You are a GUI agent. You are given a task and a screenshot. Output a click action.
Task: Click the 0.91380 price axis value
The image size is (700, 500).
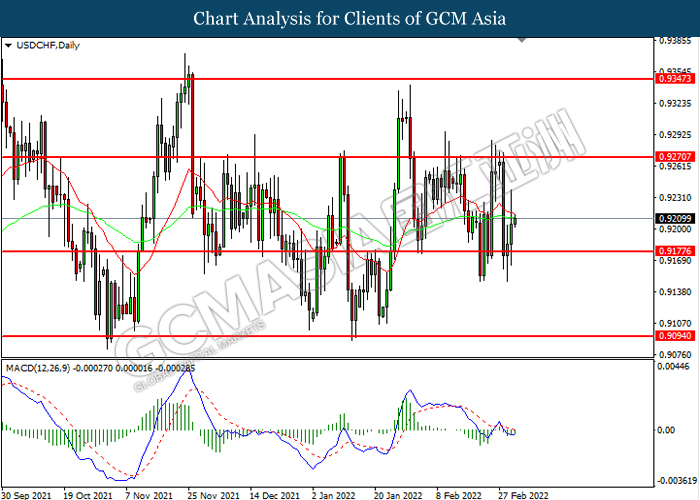coord(675,292)
